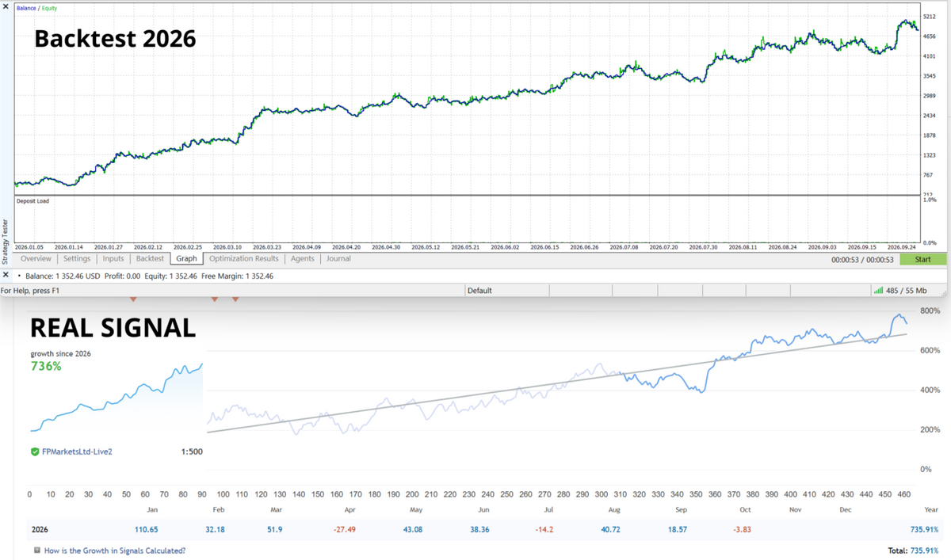
Task: Select the Graph tab
Action: pyautogui.click(x=187, y=258)
